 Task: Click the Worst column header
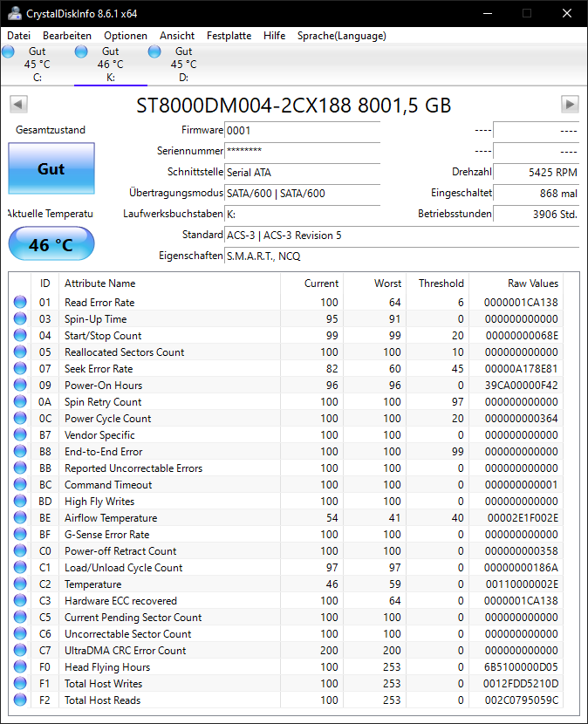tap(375, 283)
